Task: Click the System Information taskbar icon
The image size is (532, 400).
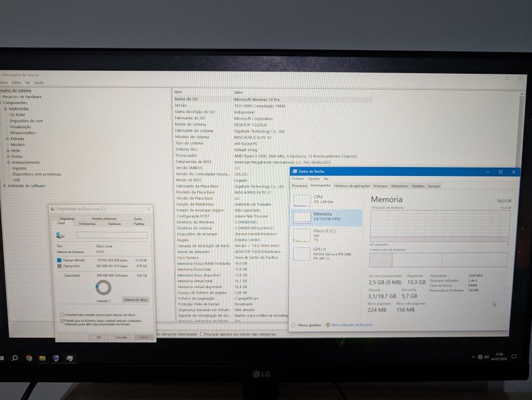Action: 56,358
